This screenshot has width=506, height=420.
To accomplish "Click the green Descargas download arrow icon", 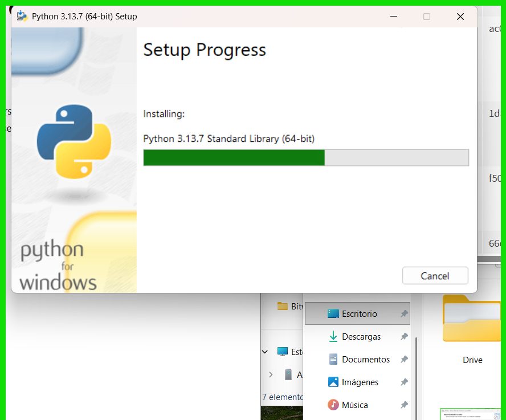I will pos(333,337).
